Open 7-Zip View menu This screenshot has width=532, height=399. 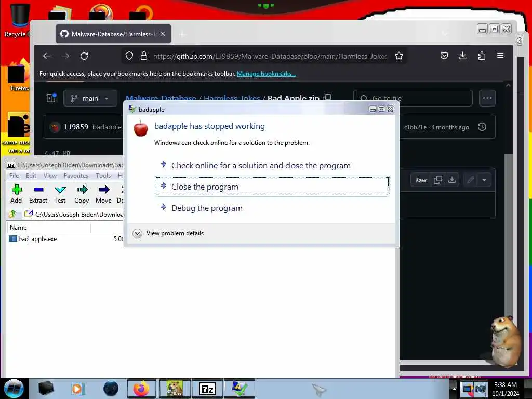coord(50,176)
